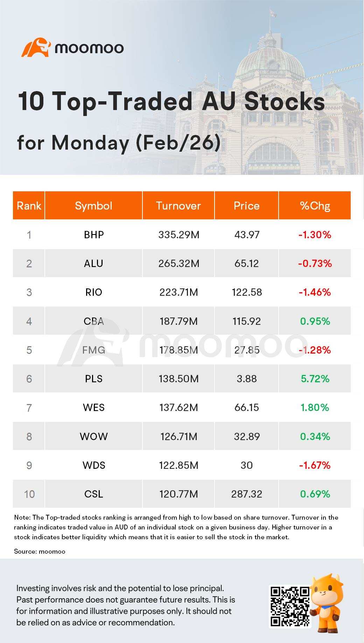
Task: Select the Rank column header
Action: coord(29,206)
